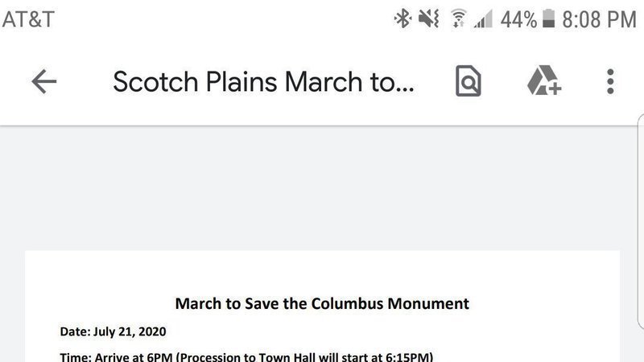The image size is (644, 362).
Task: Open the three-dot more options menu
Action: [610, 81]
